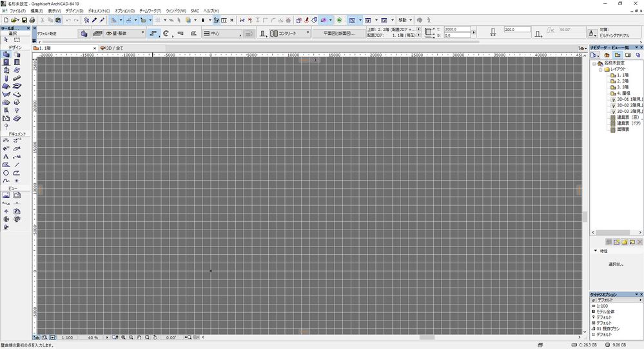Image resolution: width=644 pixels, height=349 pixels.
Task: Select the Spline tool
Action: (x=6, y=181)
